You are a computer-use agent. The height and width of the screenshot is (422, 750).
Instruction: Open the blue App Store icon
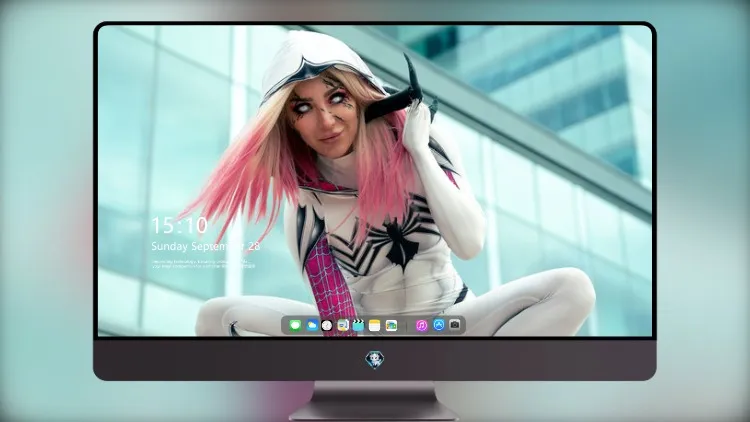(439, 325)
